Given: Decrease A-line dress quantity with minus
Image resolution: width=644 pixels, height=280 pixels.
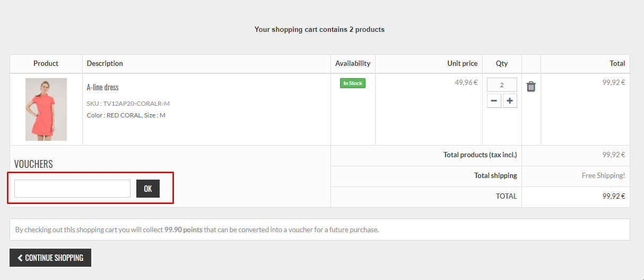Looking at the screenshot, I should coord(494,100).
